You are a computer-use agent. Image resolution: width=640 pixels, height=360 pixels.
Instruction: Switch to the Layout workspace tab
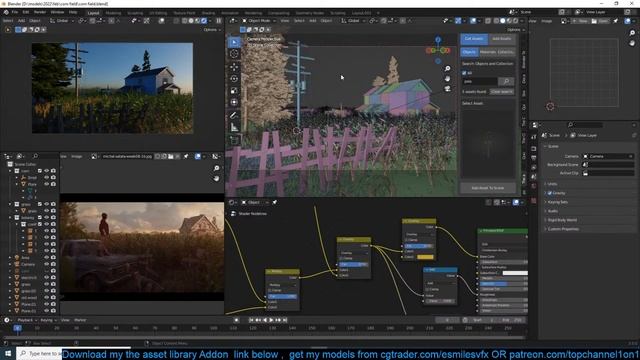pos(93,13)
